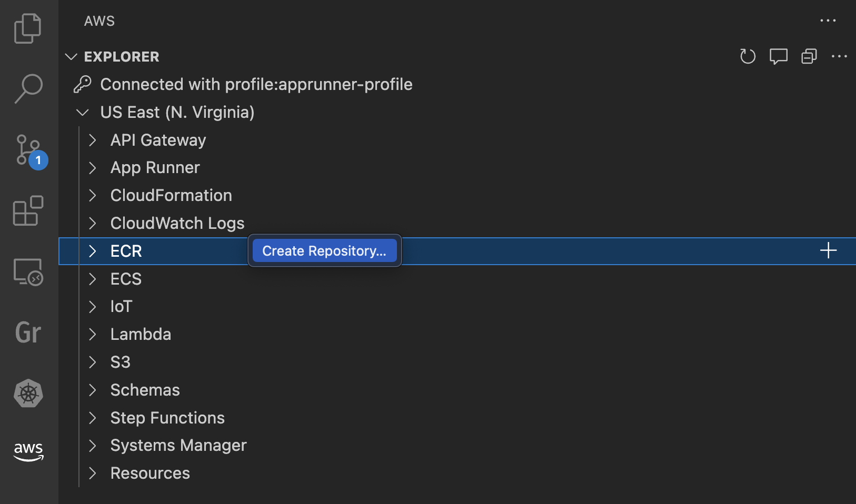856x504 pixels.
Task: Click the plus icon on ECR row
Action: [x=828, y=250]
